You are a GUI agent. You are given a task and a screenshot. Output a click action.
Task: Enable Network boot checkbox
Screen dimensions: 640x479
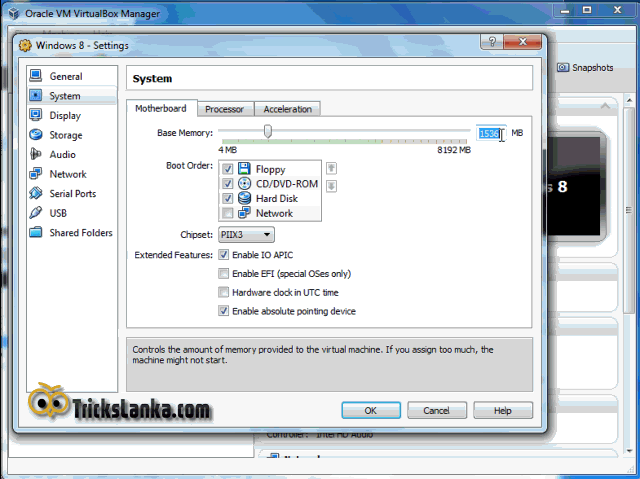228,213
